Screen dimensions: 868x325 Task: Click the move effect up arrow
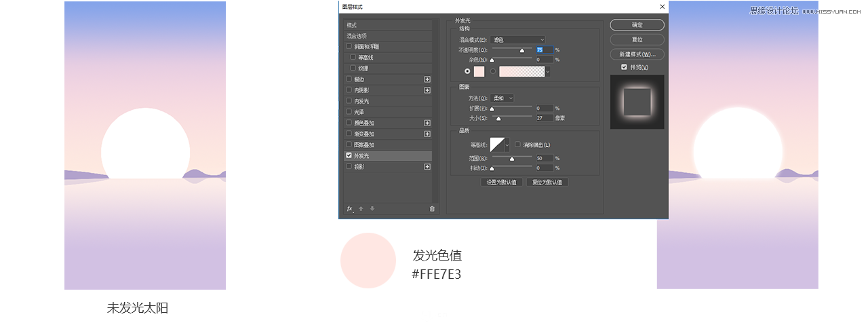point(361,209)
